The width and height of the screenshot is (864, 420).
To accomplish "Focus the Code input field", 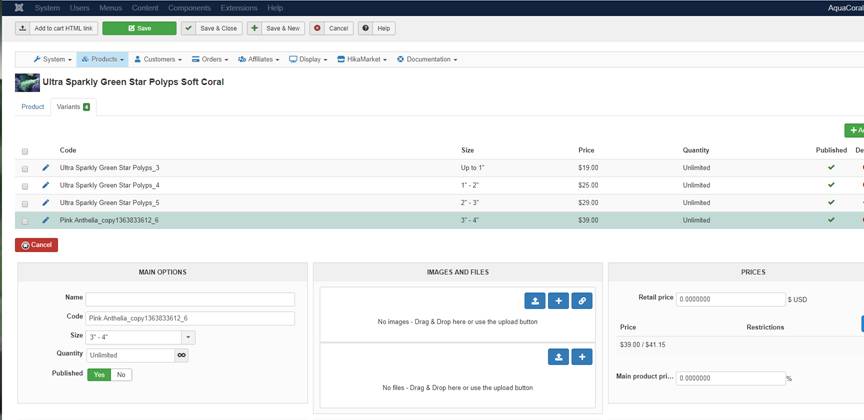I will (x=190, y=319).
